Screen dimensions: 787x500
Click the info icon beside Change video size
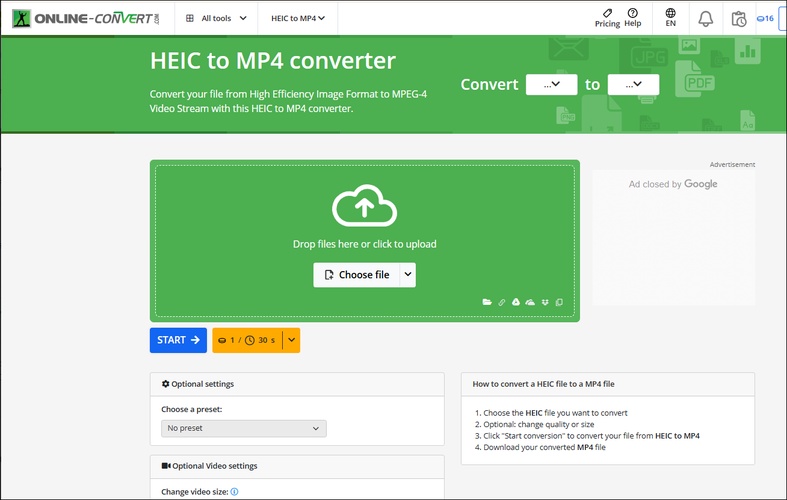pos(234,492)
